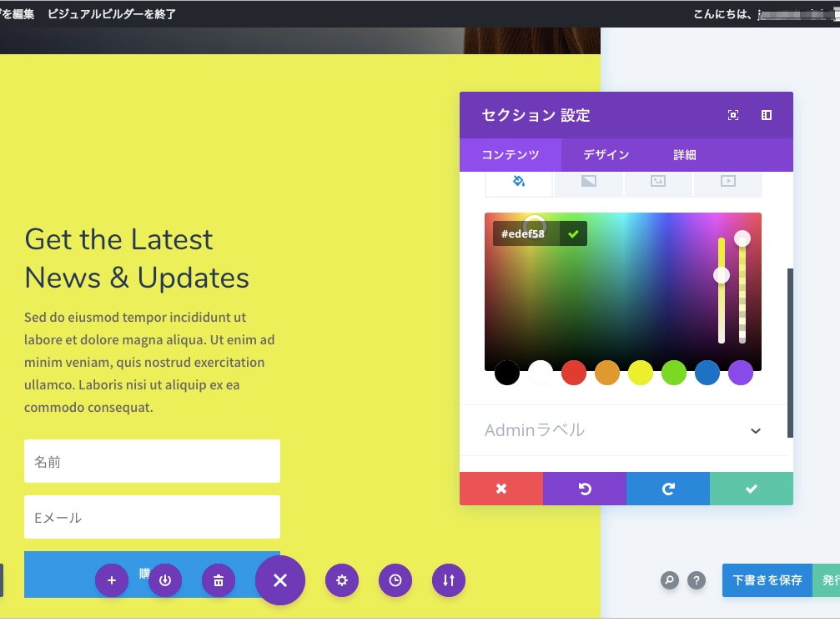Open page settings gear in bottom toolbar

(x=342, y=580)
